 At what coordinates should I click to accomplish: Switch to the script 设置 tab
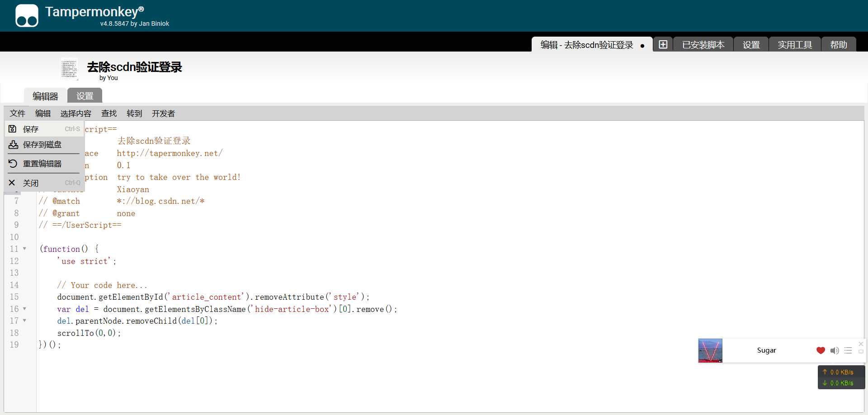pyautogui.click(x=85, y=96)
